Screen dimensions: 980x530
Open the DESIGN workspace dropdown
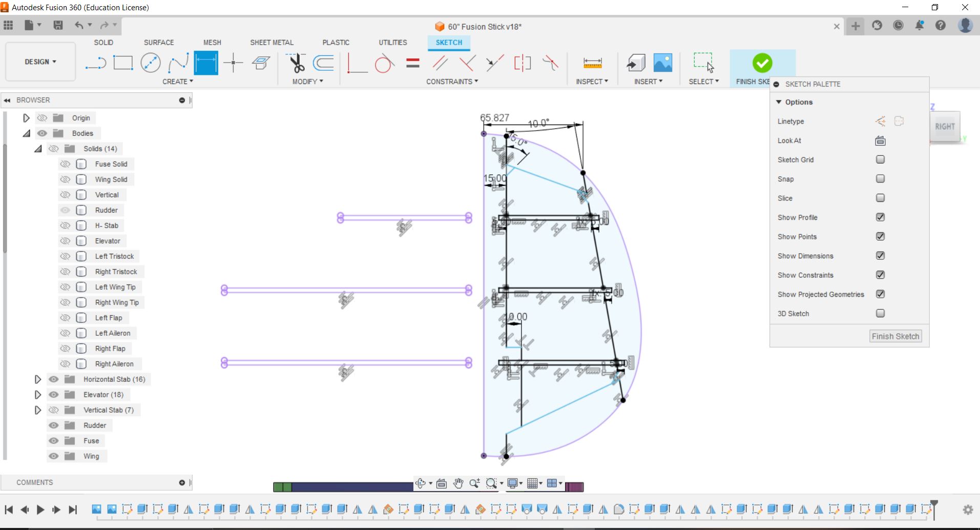[x=40, y=62]
